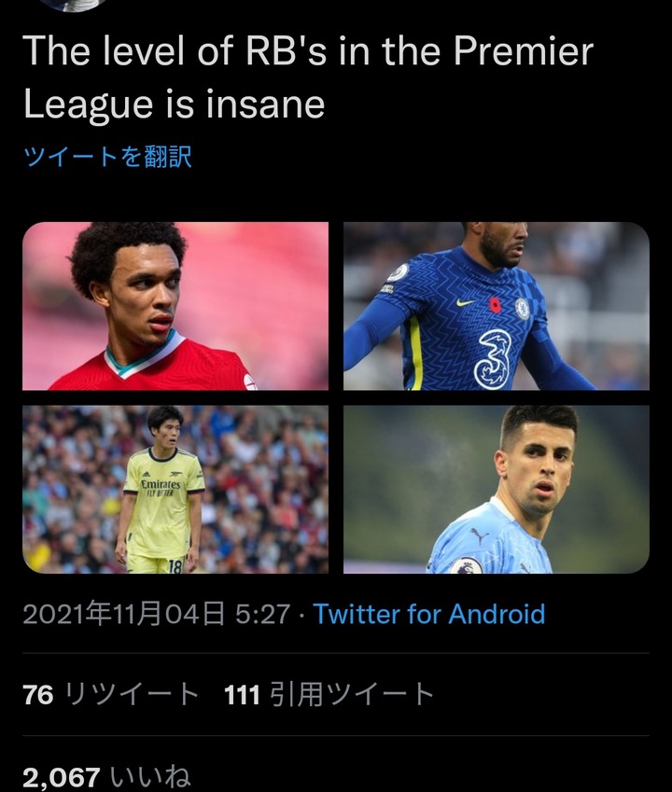The height and width of the screenshot is (792, 672).
Task: Open the photo of the blue number 3 jersey
Action: [496, 306]
